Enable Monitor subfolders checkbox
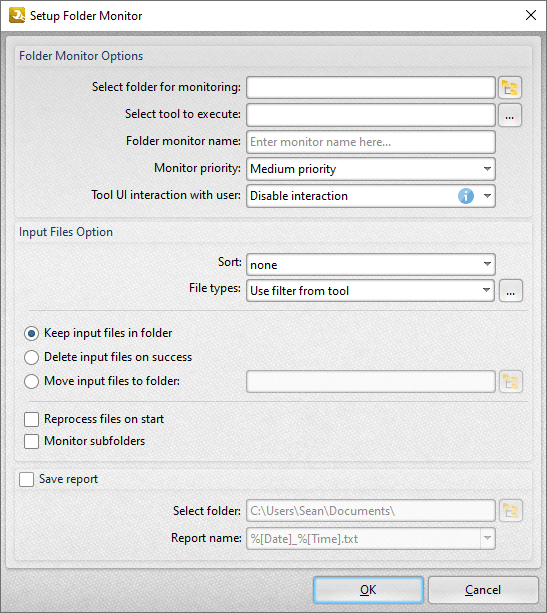The height and width of the screenshot is (613, 547). [84, 441]
